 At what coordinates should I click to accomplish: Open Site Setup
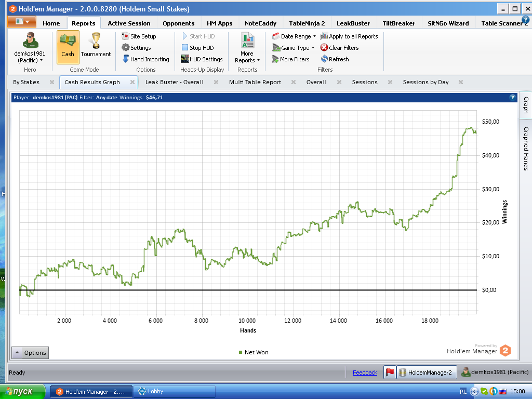coord(139,36)
